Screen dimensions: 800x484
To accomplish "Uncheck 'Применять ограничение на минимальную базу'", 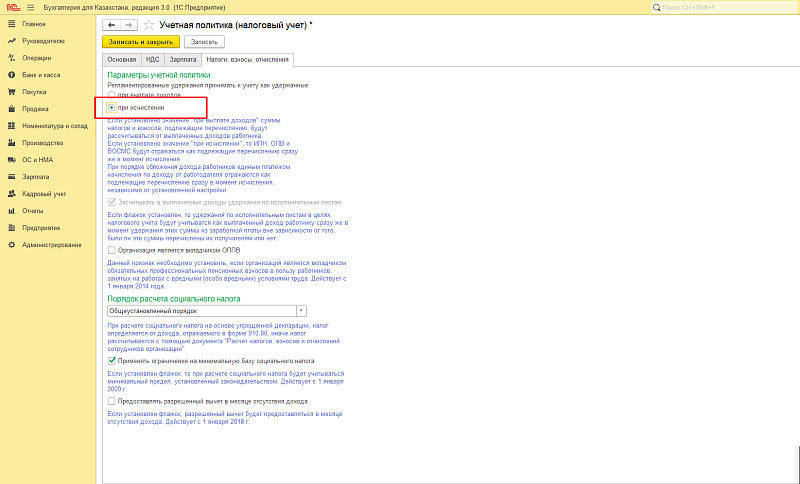I will tap(112, 360).
